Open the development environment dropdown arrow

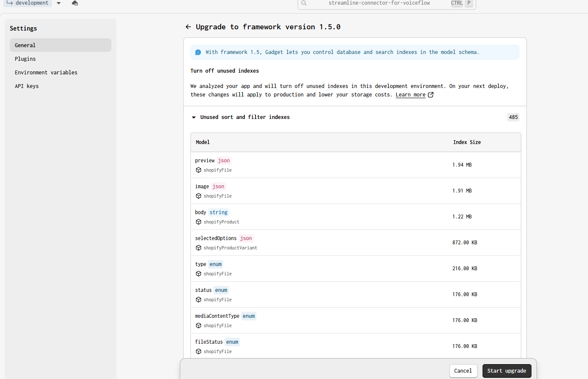click(x=59, y=3)
